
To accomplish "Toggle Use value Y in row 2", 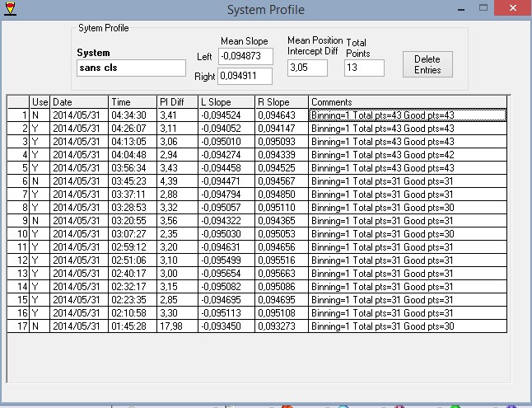I will (x=40, y=129).
